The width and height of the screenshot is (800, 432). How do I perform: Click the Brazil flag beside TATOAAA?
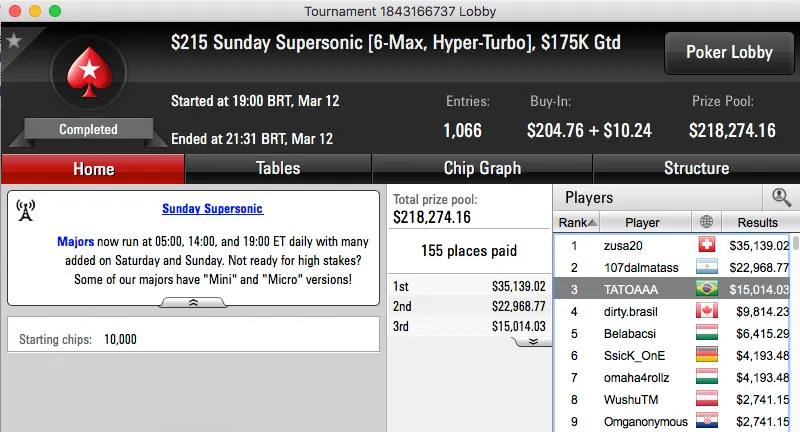707,289
